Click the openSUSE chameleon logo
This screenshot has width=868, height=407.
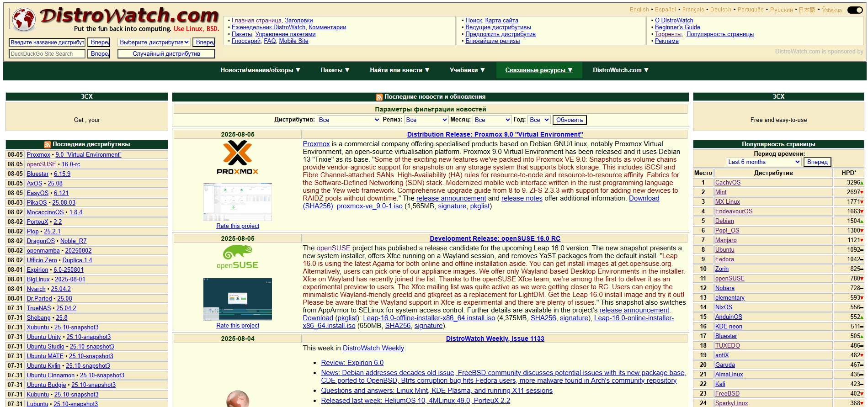pos(238,257)
